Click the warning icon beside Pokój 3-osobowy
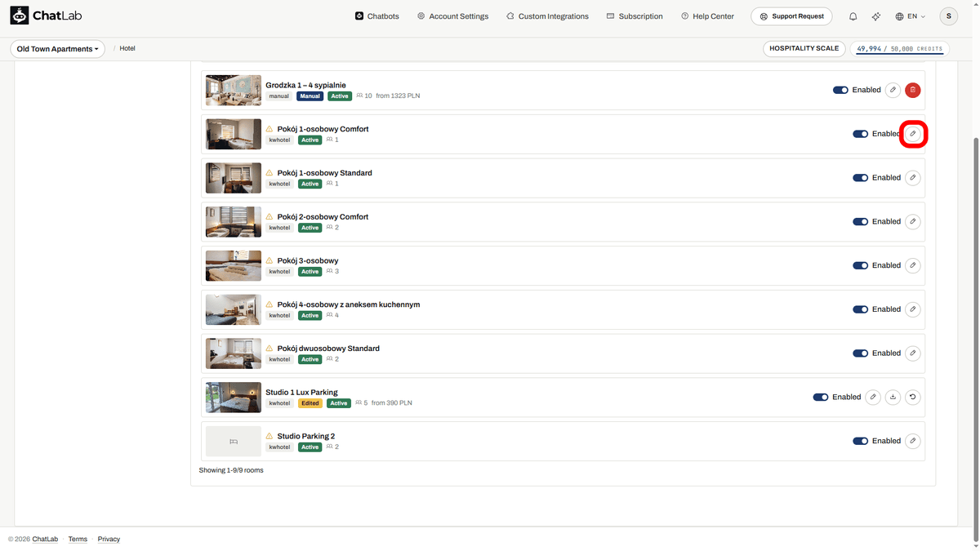 click(x=269, y=261)
